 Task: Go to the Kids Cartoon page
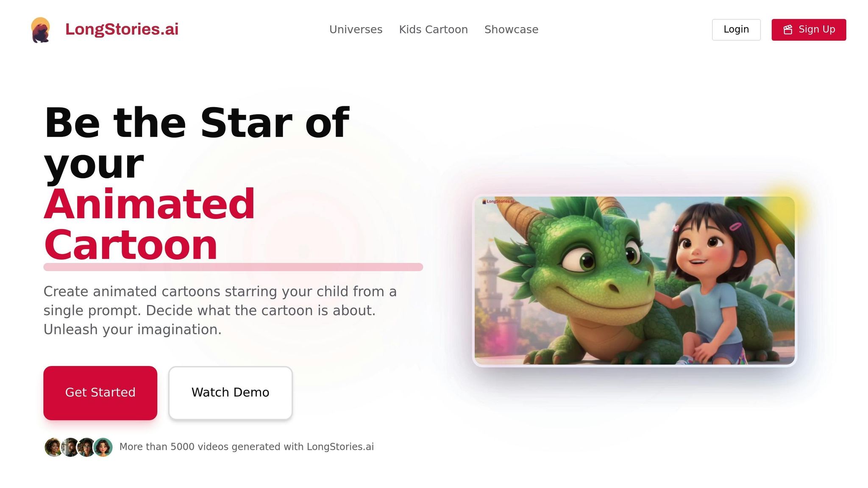pos(433,30)
